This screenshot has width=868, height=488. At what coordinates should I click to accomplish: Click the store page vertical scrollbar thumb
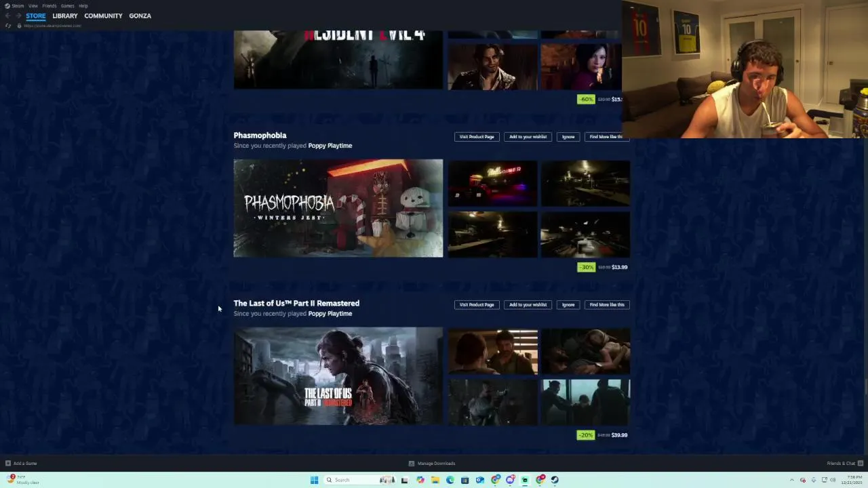[x=865, y=386]
